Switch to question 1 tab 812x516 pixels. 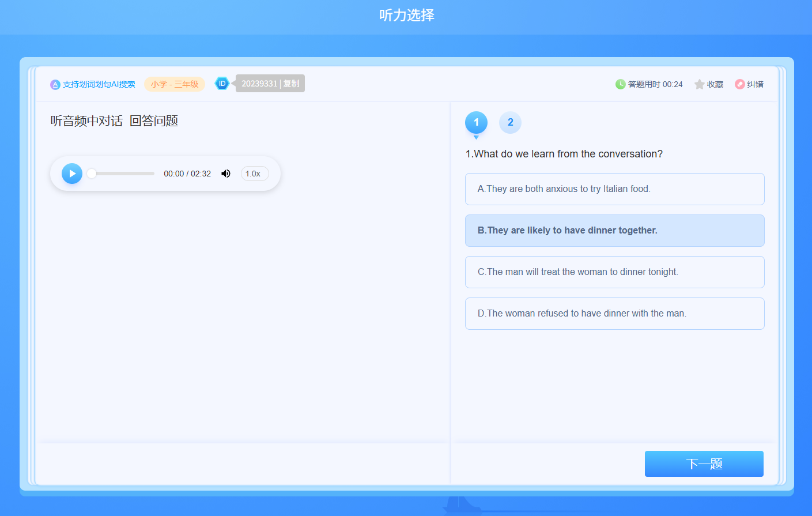(476, 122)
